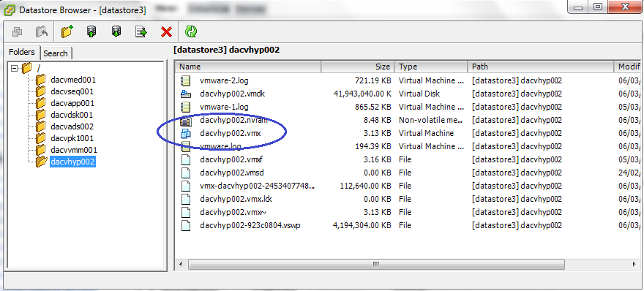Sort files by Name column header

[247, 67]
